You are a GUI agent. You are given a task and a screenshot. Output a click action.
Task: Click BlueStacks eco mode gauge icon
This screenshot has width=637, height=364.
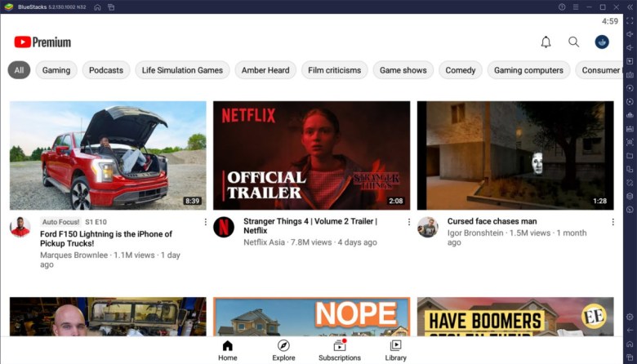(x=630, y=210)
